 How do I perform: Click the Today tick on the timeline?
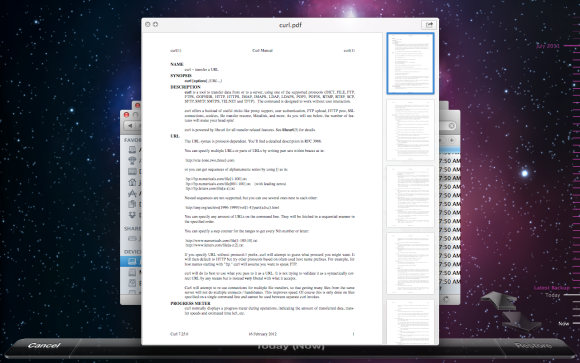(x=553, y=295)
